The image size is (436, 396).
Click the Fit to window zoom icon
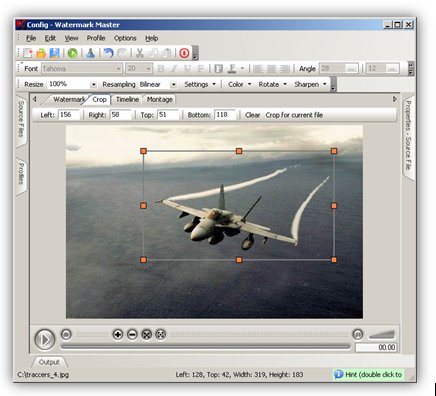[x=147, y=334]
